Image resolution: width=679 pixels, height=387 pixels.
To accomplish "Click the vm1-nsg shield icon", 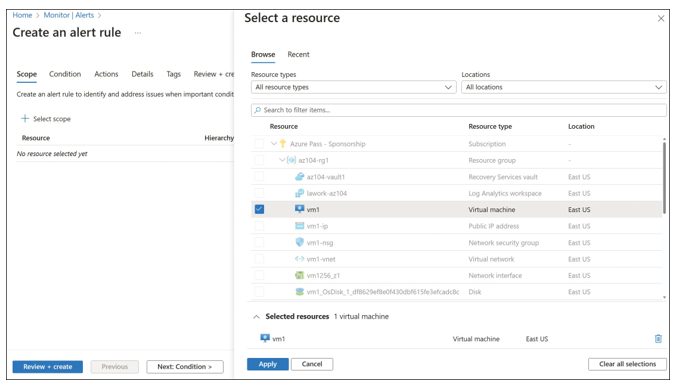I will (299, 242).
